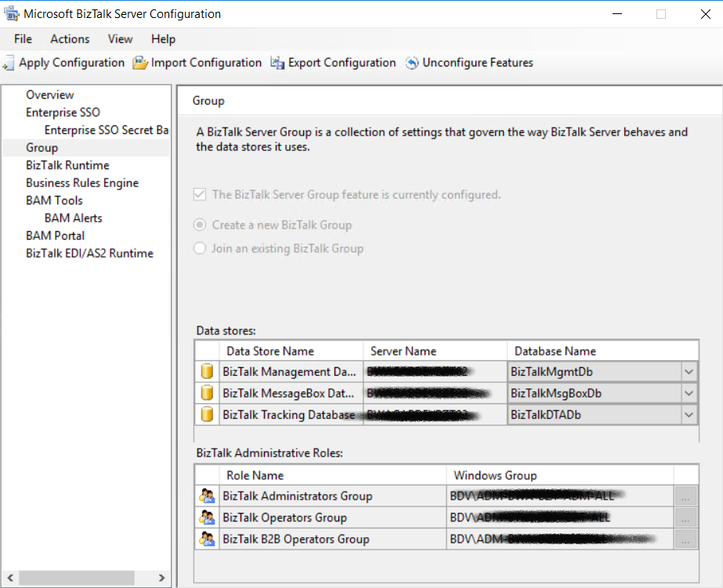Image resolution: width=723 pixels, height=588 pixels.
Task: Click the database icon beside BizTalk MessageBox row
Action: point(206,392)
